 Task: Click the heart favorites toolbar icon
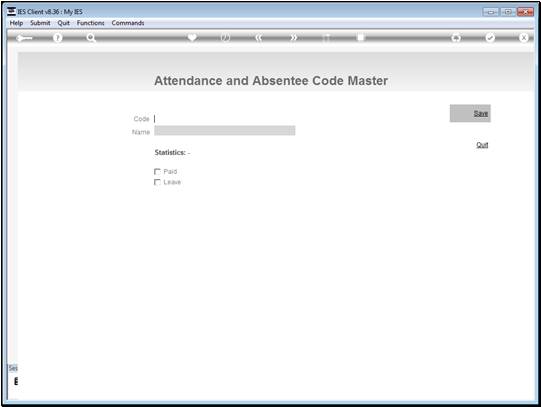192,37
